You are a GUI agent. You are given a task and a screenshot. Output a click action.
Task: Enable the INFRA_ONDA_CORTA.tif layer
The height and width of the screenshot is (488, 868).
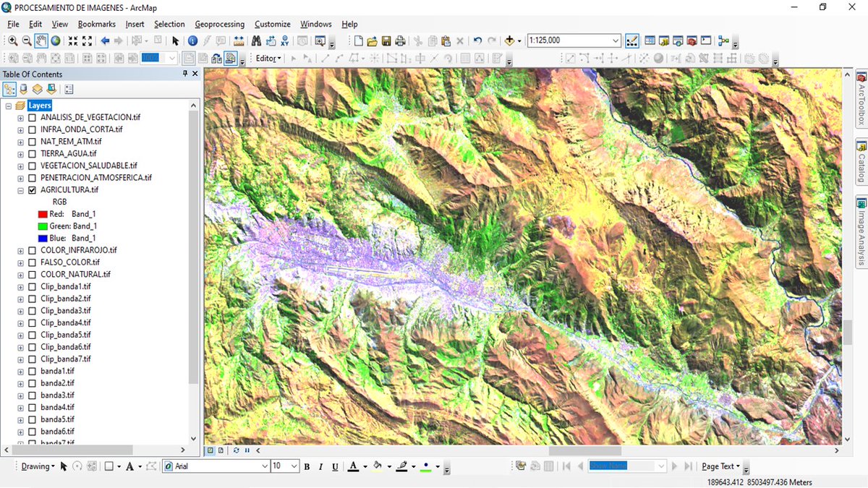[x=32, y=129]
